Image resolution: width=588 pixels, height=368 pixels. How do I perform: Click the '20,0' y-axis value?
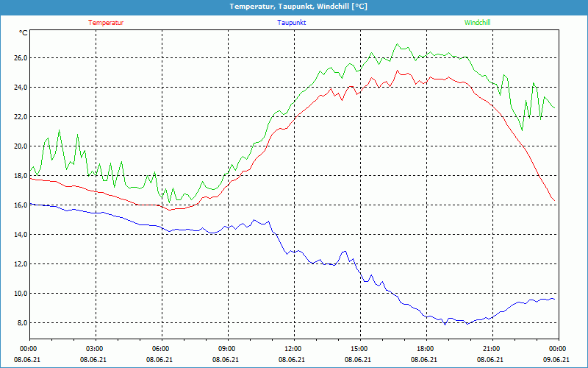coord(21,146)
